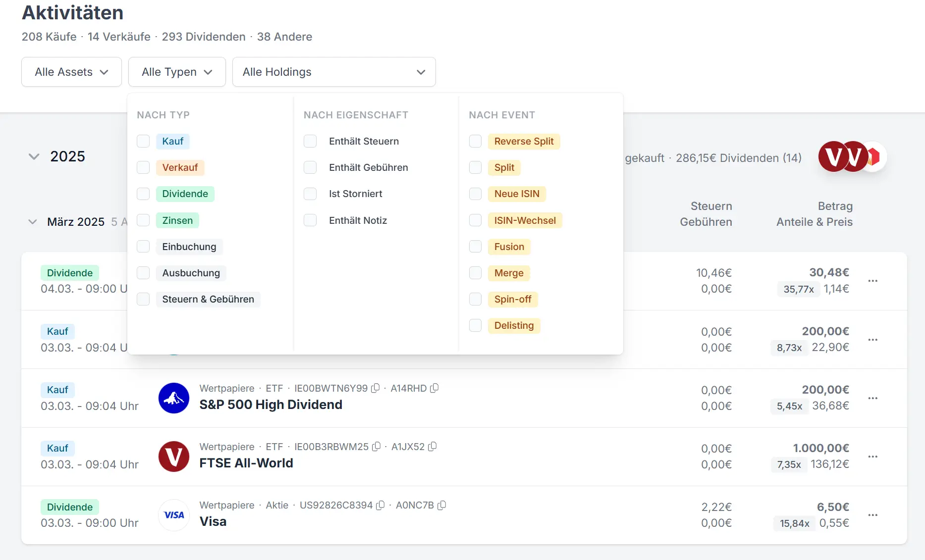Tick the Einbuchung checkbox
The height and width of the screenshot is (560, 925).
point(143,247)
